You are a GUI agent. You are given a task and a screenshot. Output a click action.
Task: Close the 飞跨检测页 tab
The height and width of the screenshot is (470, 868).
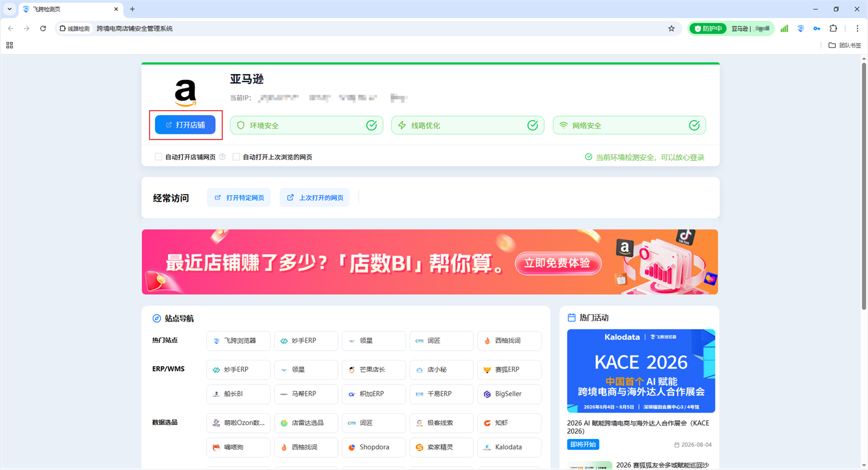tap(116, 9)
